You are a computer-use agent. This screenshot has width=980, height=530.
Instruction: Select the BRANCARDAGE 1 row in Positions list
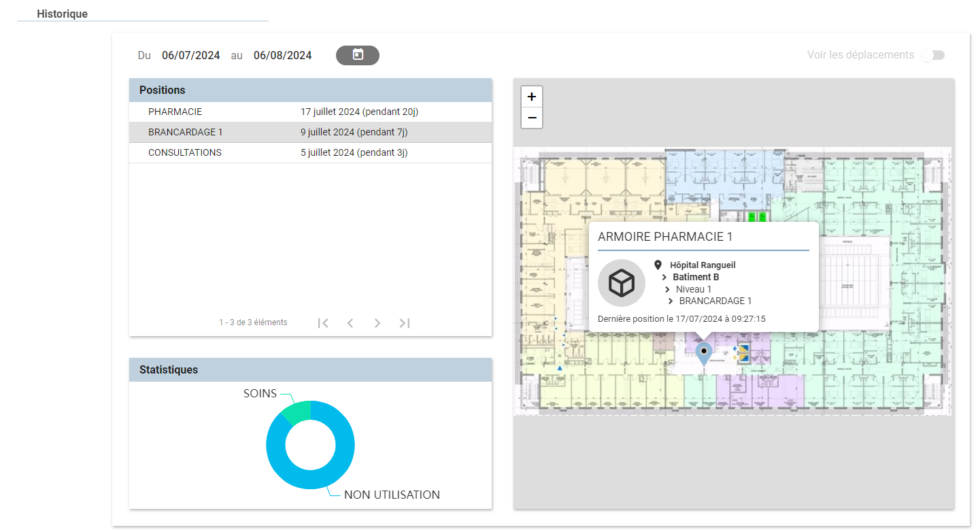point(310,132)
